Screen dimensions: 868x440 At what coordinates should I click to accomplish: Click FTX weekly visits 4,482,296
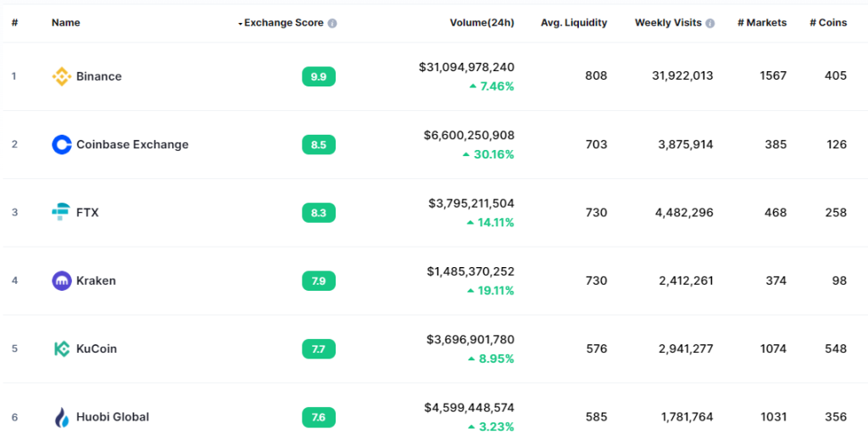pyautogui.click(x=686, y=213)
